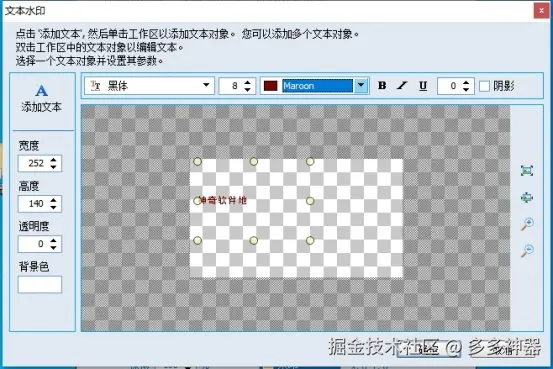Decrease 宽度 width with down arrow

[x=53, y=167]
